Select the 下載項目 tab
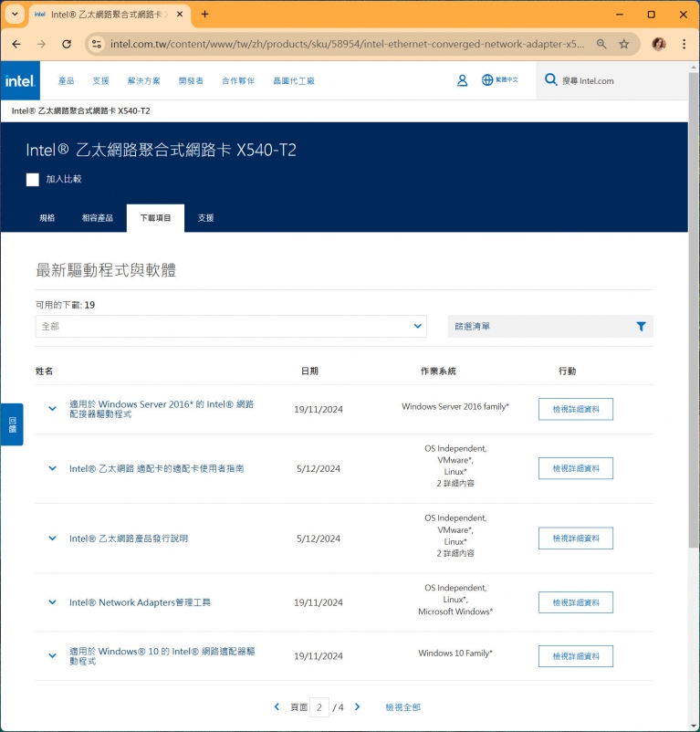The image size is (700, 732). click(x=155, y=218)
